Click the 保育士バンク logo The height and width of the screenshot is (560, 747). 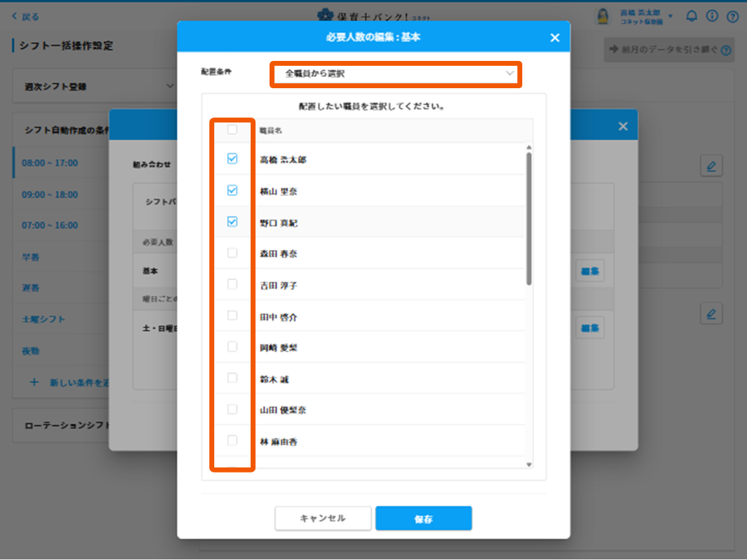coord(373,15)
